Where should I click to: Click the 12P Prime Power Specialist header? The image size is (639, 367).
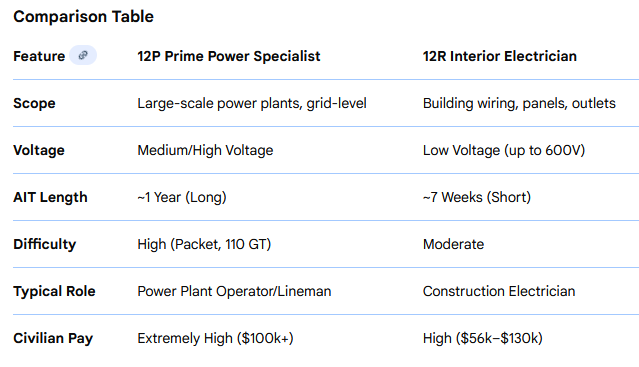coord(229,56)
